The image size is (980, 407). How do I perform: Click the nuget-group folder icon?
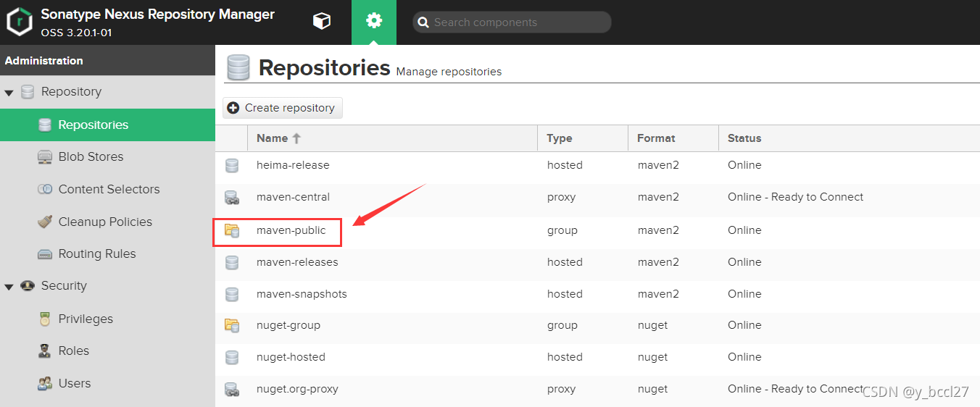[x=232, y=325]
